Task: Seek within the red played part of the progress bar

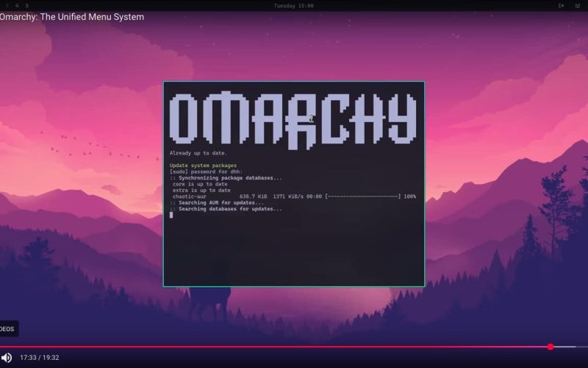Action: point(273,347)
